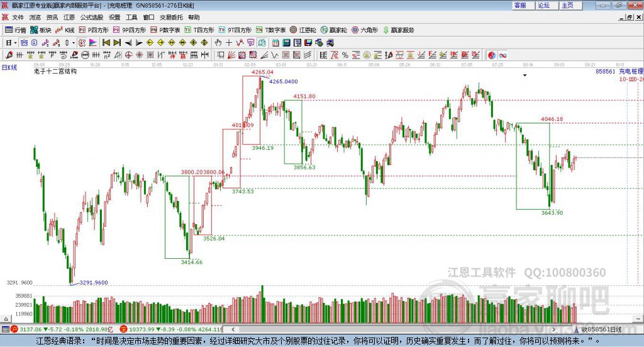Screen dimensions: 644x347
Task: Click the 日K线 chart label
Action: click(9, 67)
